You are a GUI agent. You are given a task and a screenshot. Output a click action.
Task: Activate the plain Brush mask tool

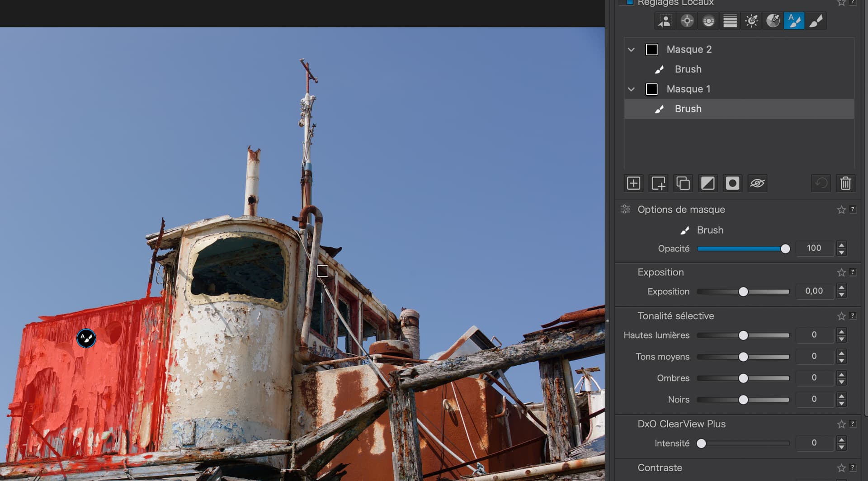tap(816, 21)
